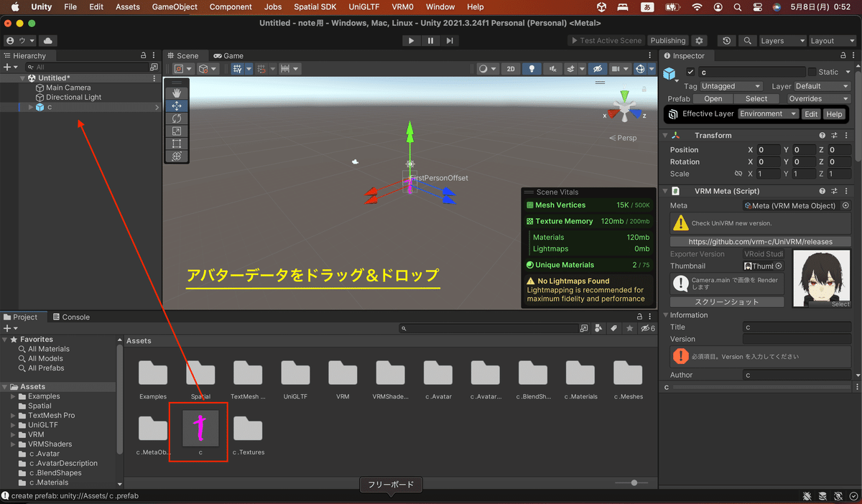This screenshot has height=504, width=862.
Task: Click the Publishing button
Action: tap(668, 41)
